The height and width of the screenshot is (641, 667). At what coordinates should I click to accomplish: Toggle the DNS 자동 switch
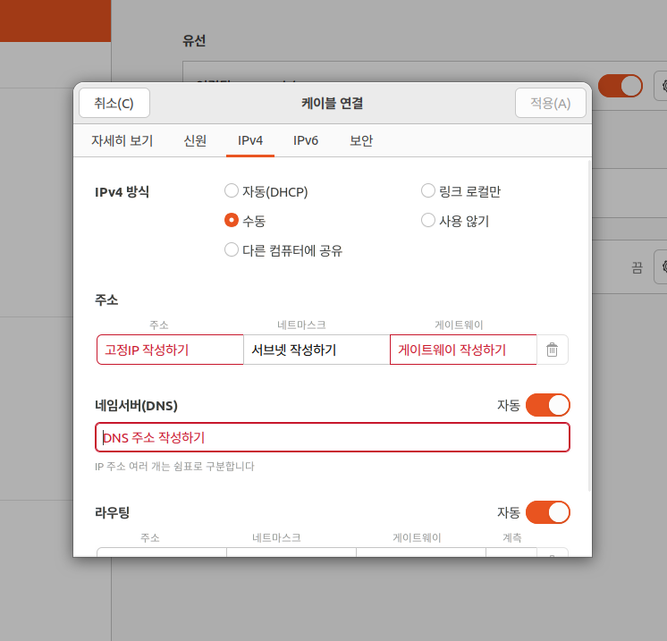coord(547,405)
